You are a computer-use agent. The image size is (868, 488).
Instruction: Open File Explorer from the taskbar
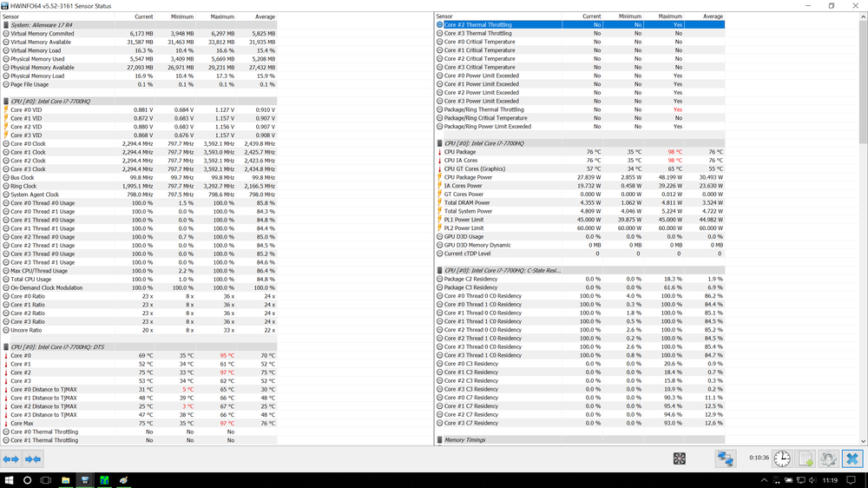[64, 480]
